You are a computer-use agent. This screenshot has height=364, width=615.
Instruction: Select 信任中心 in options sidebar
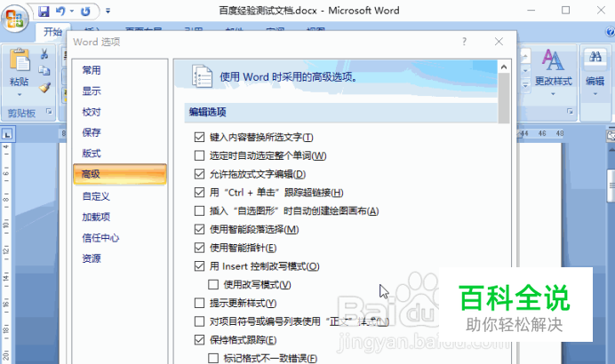(100, 237)
